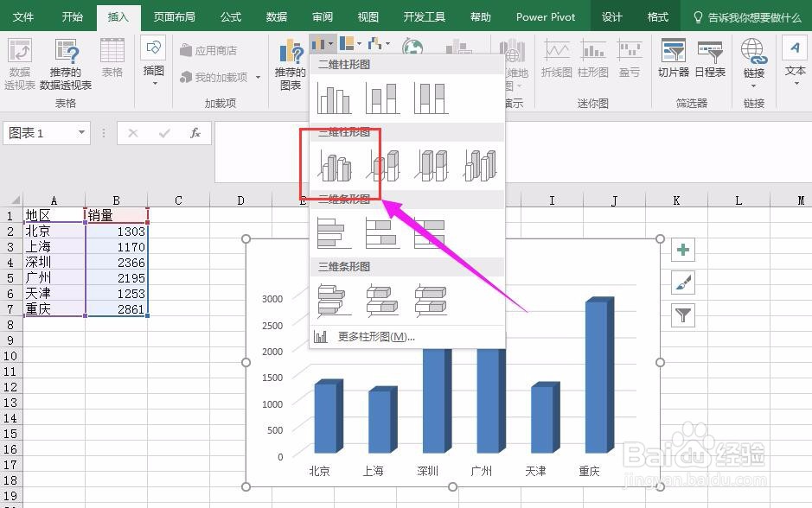Click cell with value 1170
The image size is (812, 508).
117,247
